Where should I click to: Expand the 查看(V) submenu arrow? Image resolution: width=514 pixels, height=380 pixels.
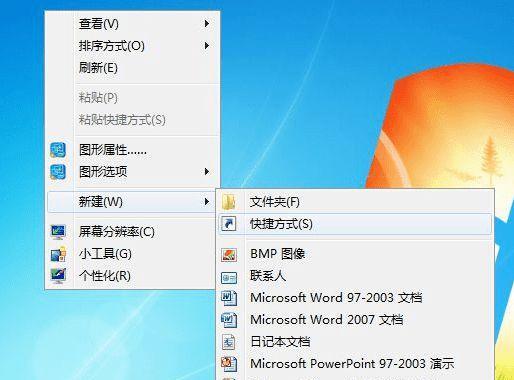point(207,24)
